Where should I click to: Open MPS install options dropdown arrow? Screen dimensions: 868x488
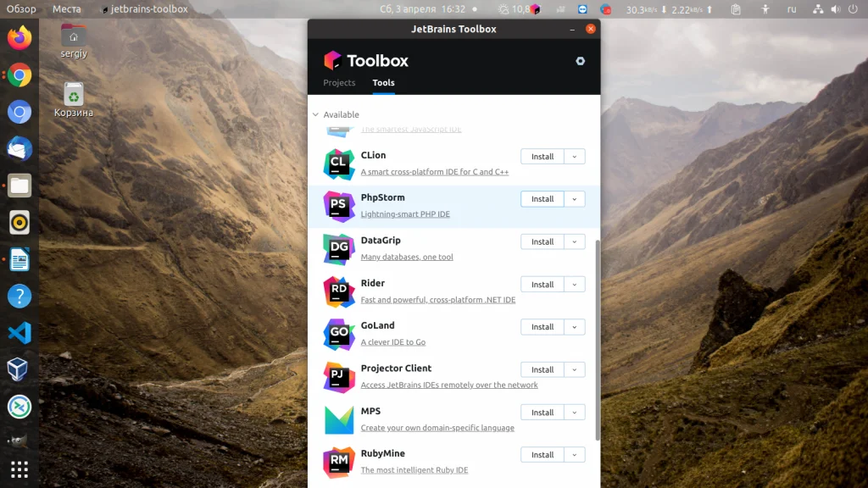575,413
